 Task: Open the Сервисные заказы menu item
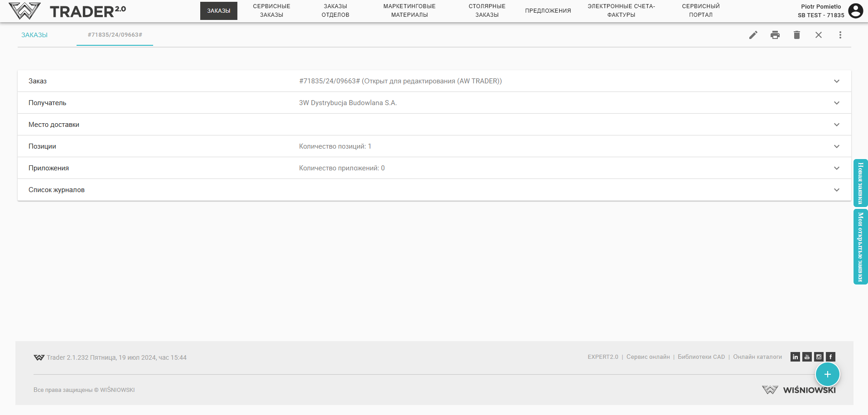(271, 10)
